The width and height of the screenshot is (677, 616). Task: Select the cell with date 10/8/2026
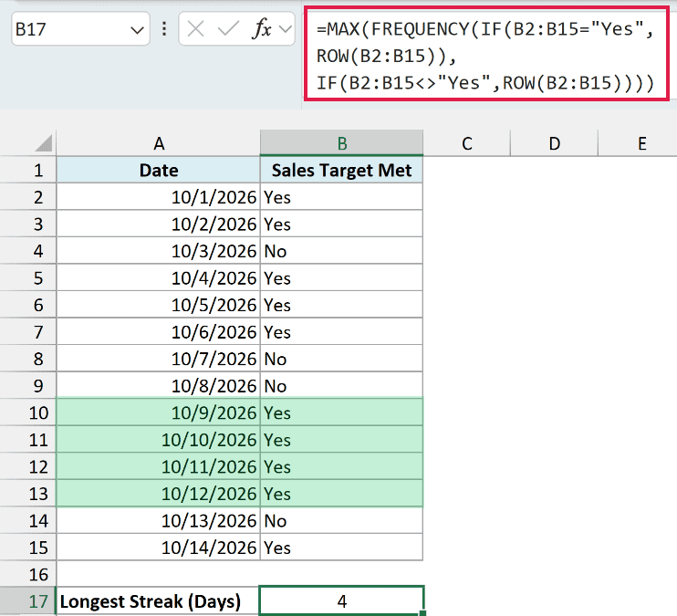pyautogui.click(x=159, y=385)
